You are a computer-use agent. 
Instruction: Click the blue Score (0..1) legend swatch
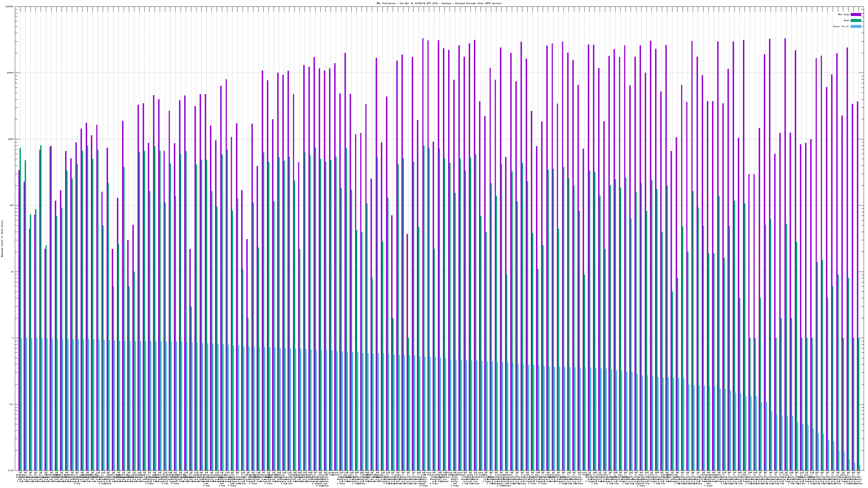856,26
